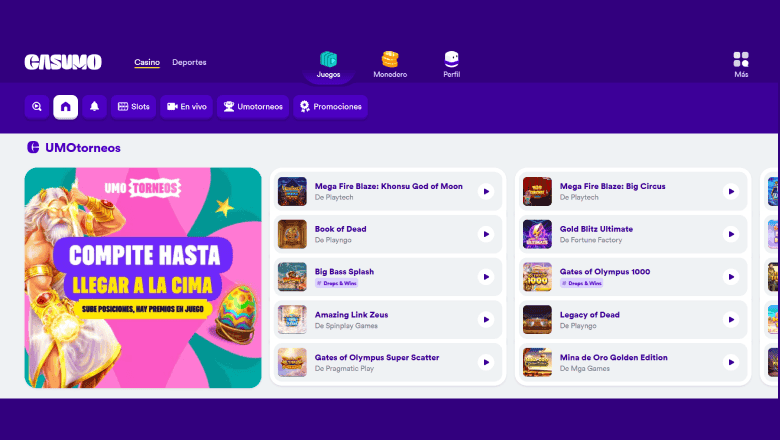Launch Gates of Olympus Super Scatter

(486, 362)
